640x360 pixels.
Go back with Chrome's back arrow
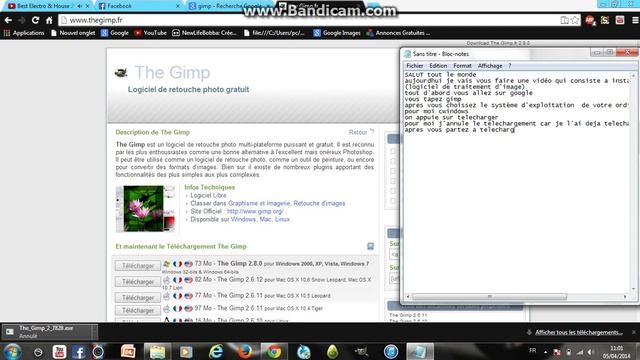[x=8, y=20]
